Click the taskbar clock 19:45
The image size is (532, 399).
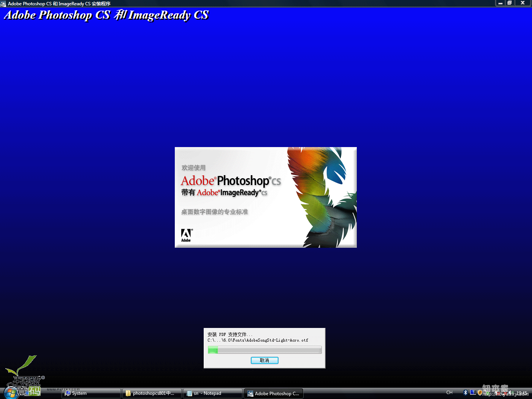[x=522, y=393]
